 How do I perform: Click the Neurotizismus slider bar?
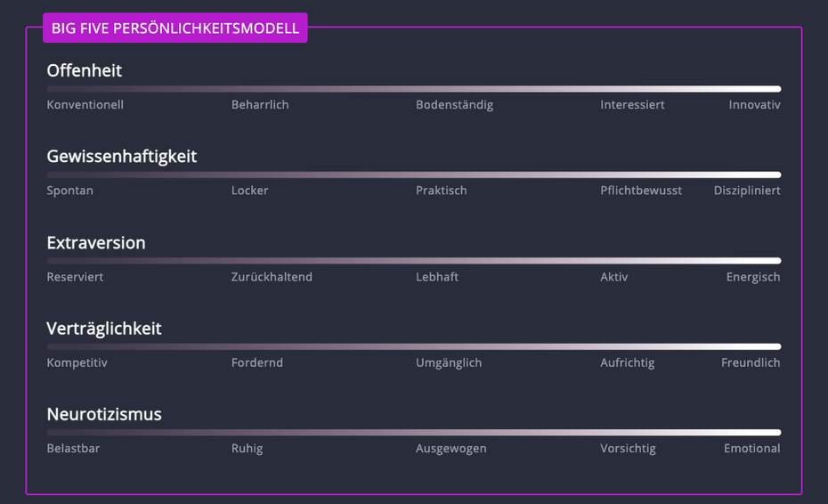click(414, 433)
